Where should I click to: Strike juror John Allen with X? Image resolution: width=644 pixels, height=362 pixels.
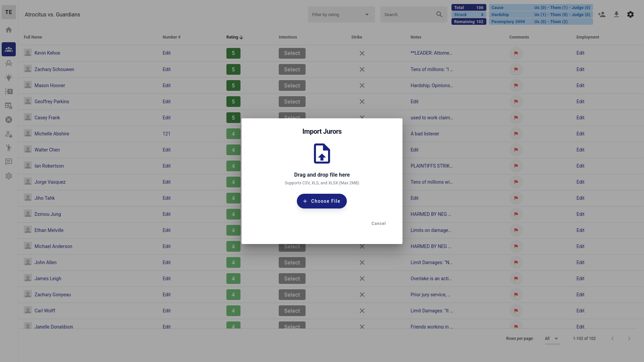click(x=362, y=262)
